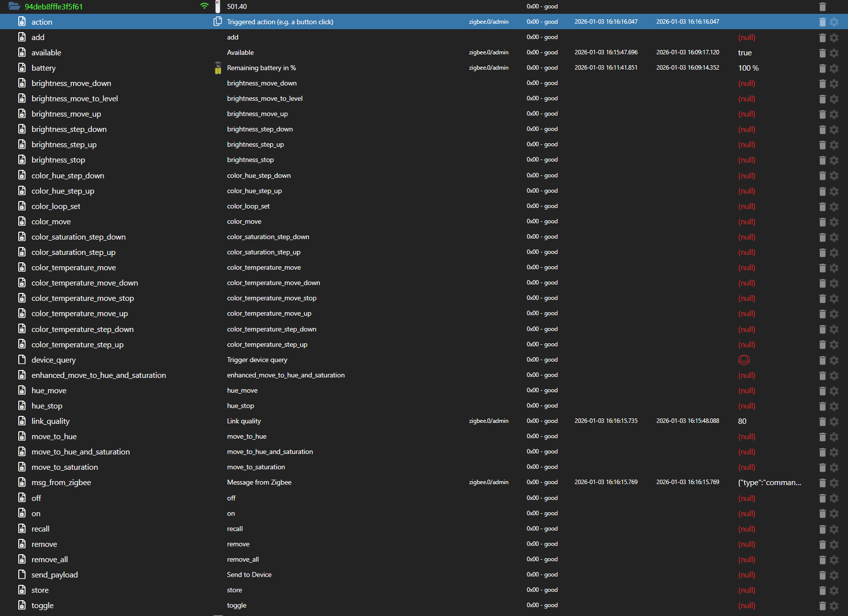The image size is (848, 616).
Task: Open settings for link_quality
Action: click(x=834, y=421)
